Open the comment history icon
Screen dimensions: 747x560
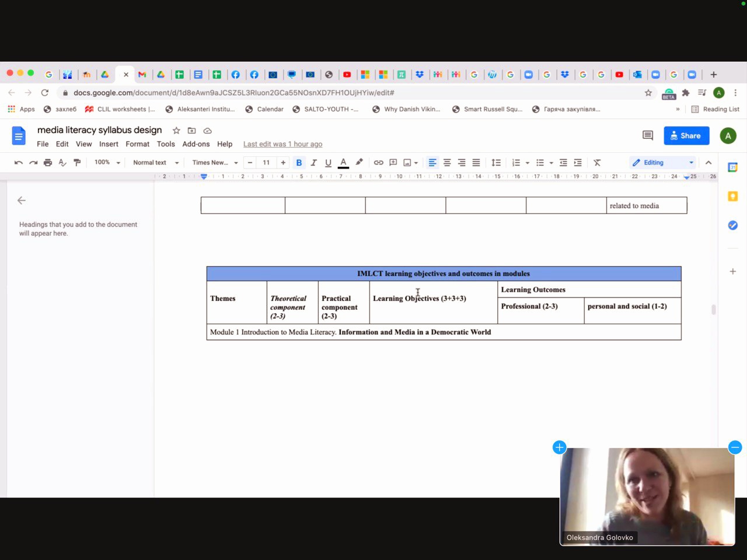click(x=647, y=135)
